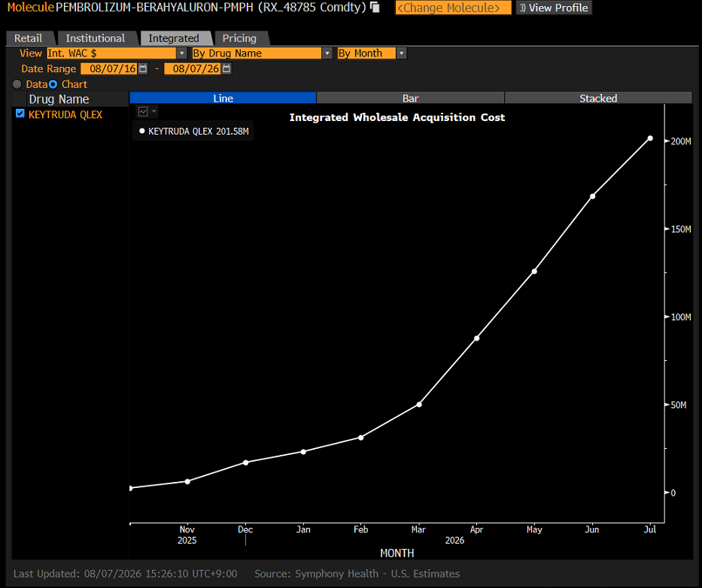Edit the end date field 08/07/26
The image size is (702, 588).
pyautogui.click(x=193, y=68)
